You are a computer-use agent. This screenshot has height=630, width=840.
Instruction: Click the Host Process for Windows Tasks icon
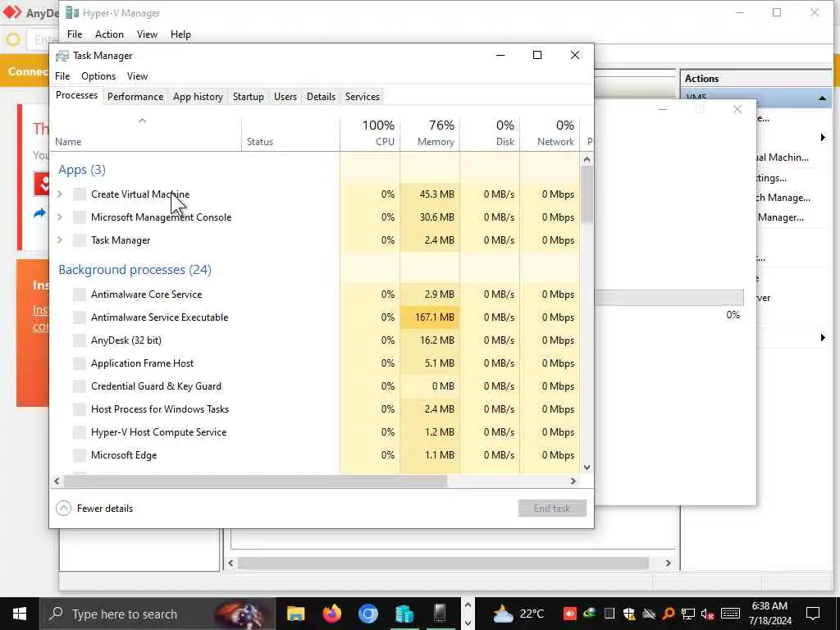[80, 409]
